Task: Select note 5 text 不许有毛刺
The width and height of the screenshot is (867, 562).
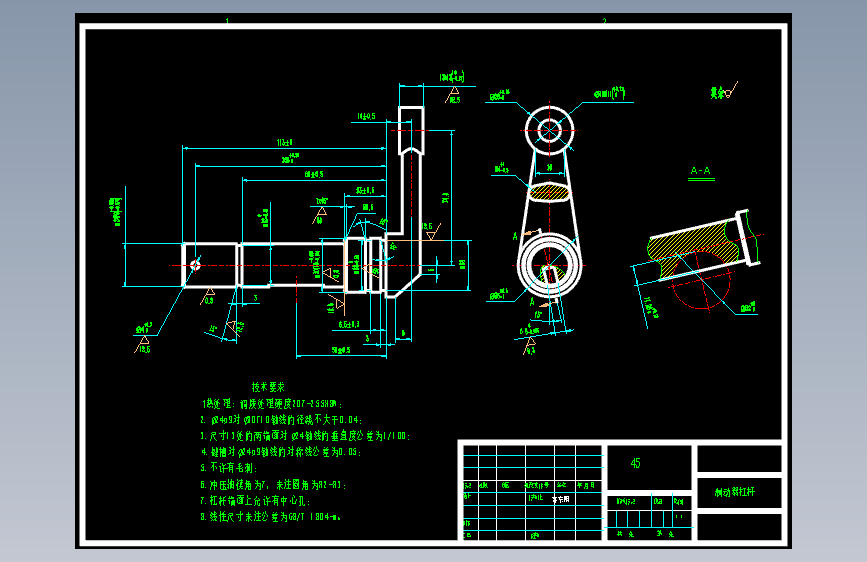Action: point(229,468)
